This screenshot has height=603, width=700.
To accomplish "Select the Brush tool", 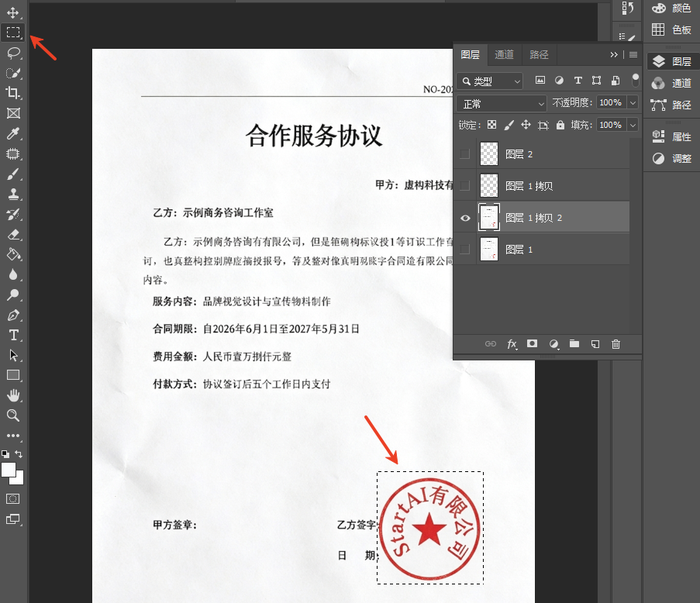I will click(x=13, y=174).
